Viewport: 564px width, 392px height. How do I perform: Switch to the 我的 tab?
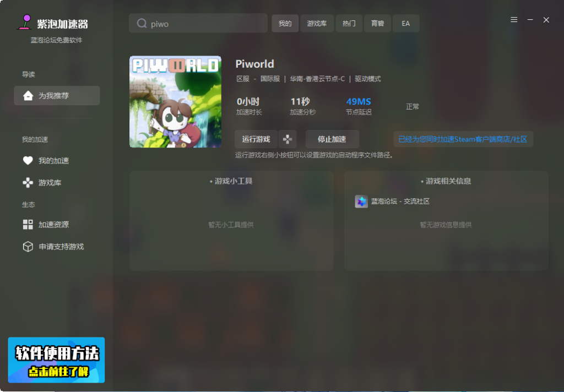[285, 23]
